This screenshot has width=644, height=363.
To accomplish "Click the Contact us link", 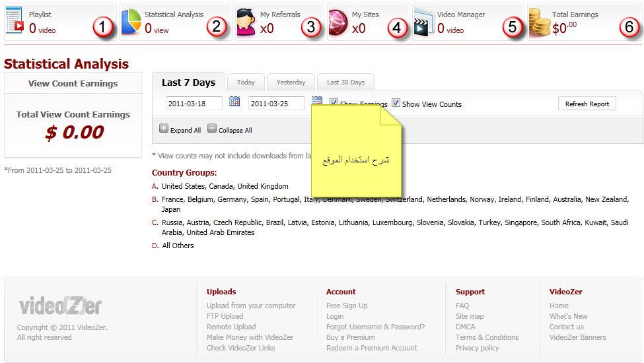I will click(566, 327).
